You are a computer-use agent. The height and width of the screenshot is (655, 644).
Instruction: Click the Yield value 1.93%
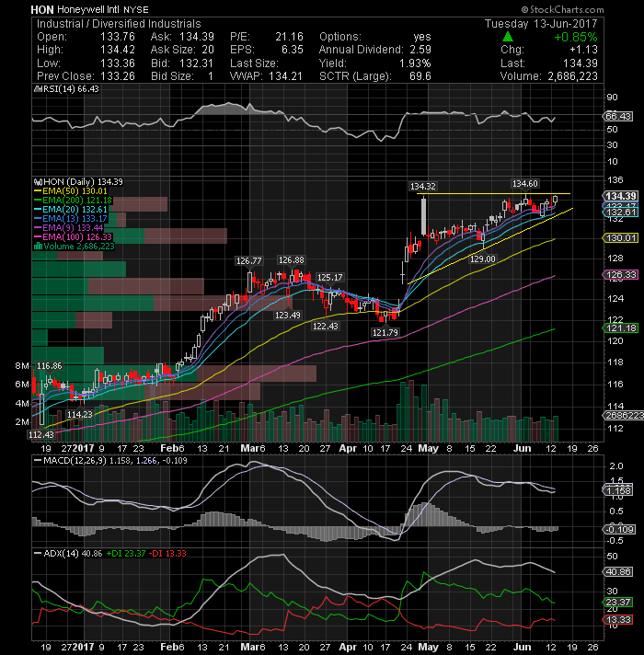pos(415,63)
